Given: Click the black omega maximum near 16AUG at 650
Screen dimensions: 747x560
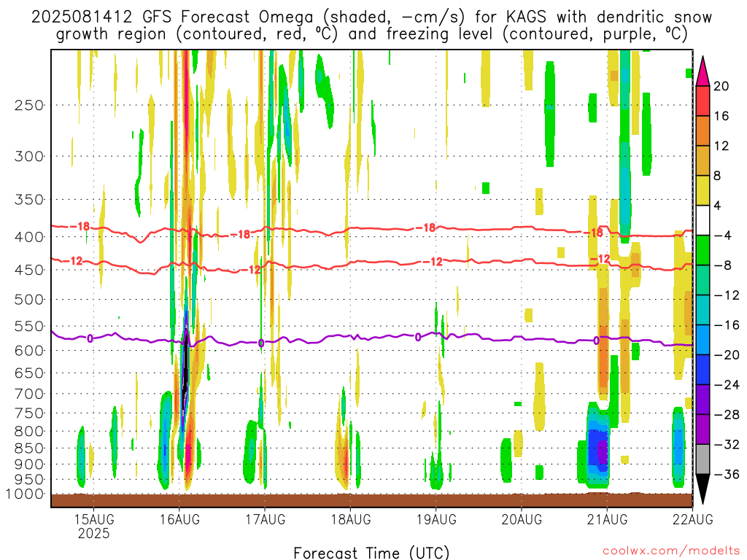Looking at the screenshot, I should point(185,367).
